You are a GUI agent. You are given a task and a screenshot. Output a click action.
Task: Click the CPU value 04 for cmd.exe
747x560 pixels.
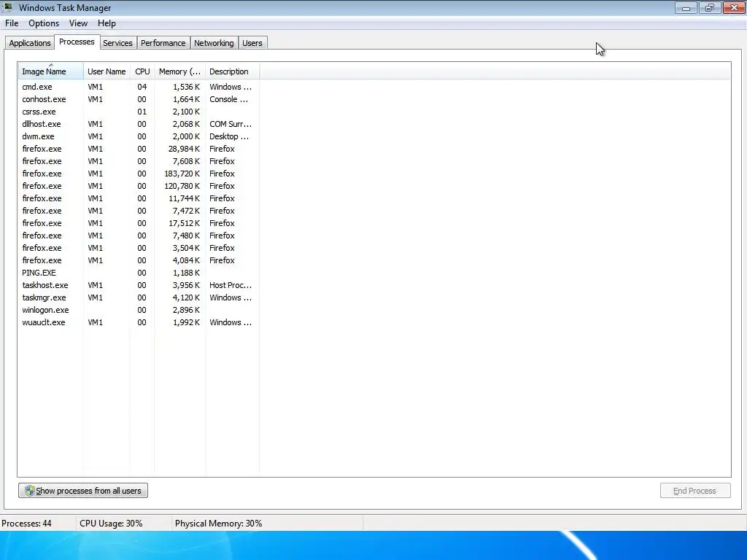[x=142, y=87]
